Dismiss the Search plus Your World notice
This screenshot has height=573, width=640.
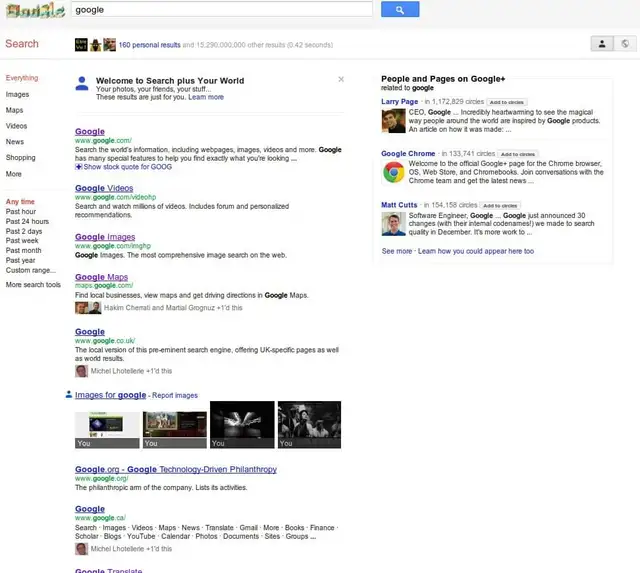341,79
